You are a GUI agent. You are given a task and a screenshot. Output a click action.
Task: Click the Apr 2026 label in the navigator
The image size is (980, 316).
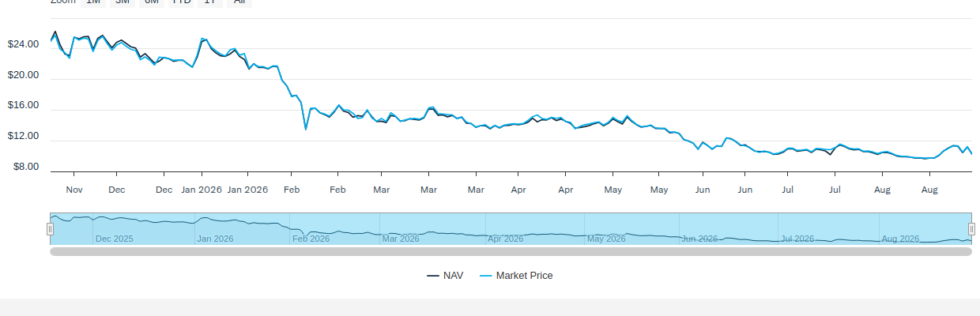(506, 239)
